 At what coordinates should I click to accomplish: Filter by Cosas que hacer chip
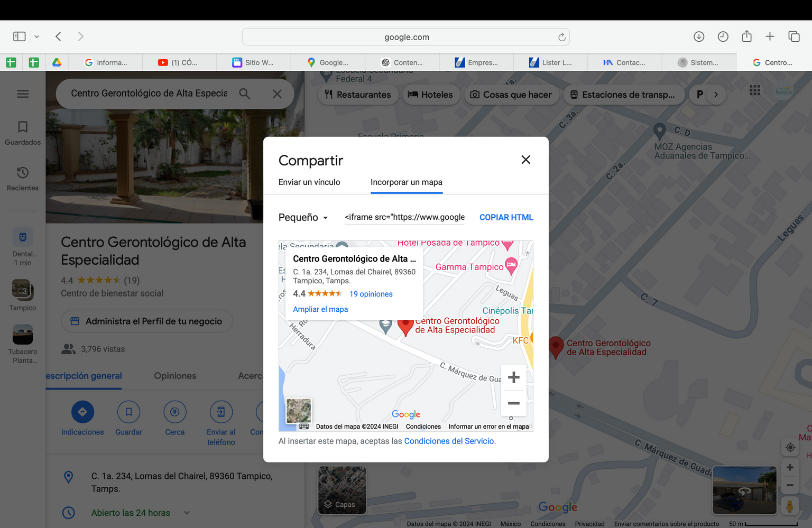point(511,95)
